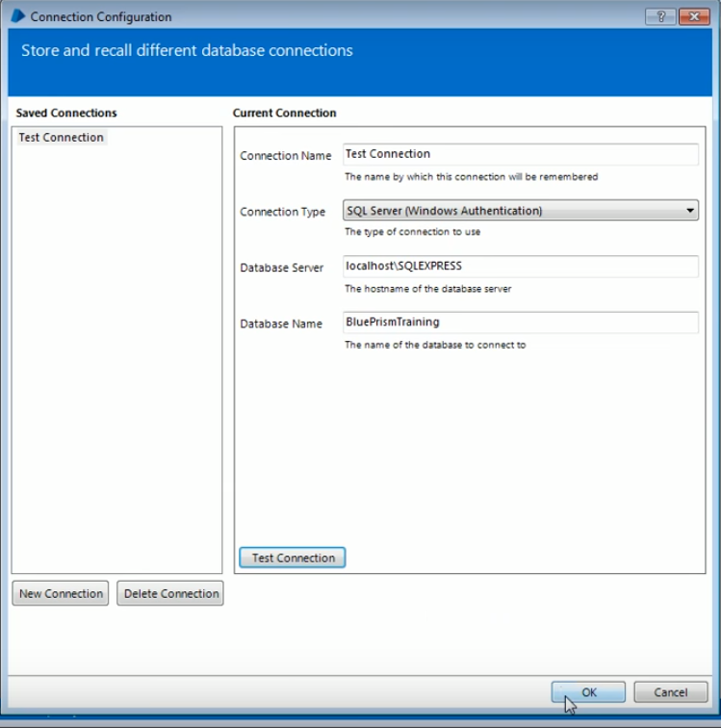Click empty space in Saved Connections list

(116, 366)
